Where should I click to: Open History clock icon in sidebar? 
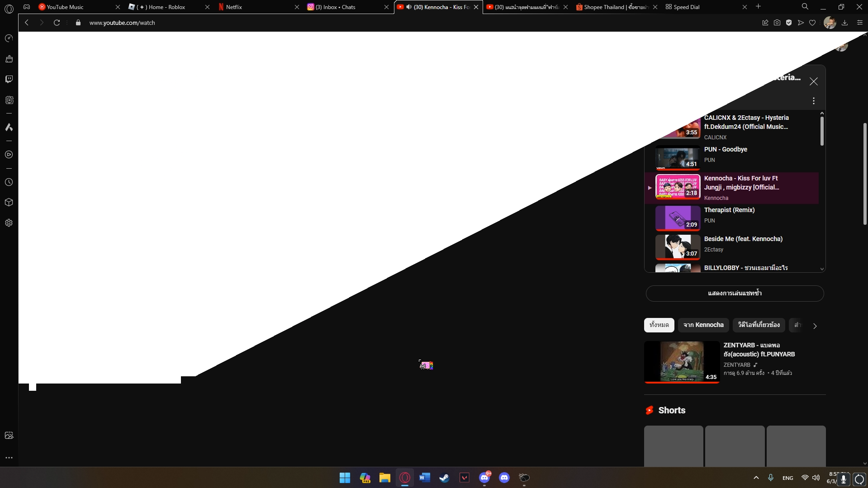(x=9, y=182)
